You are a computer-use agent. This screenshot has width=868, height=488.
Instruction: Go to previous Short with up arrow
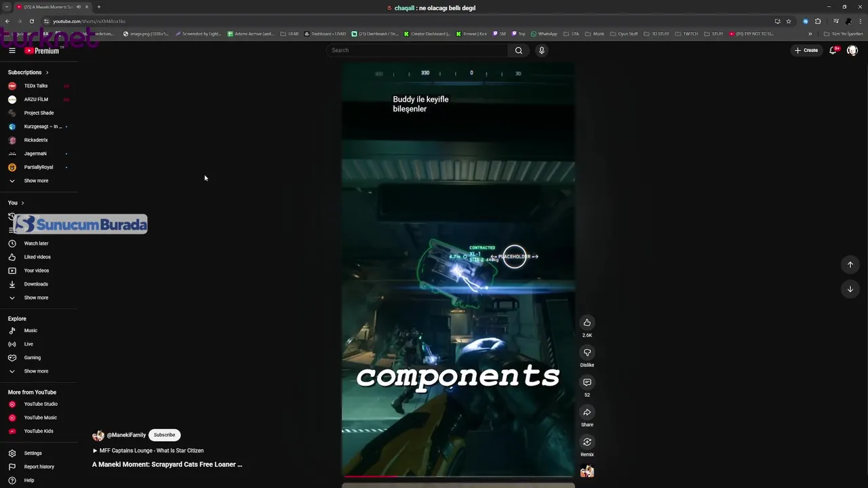850,265
